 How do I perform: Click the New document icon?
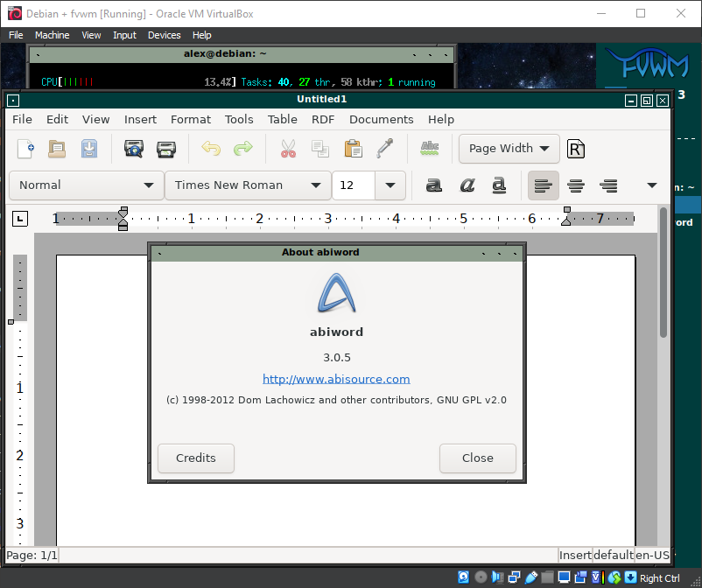26,149
